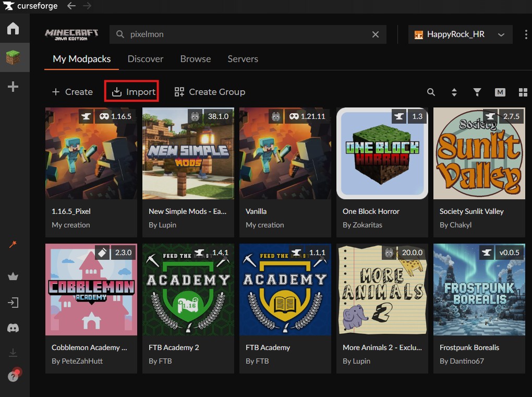
Task: Click the 'FTB Academy 2' title text
Action: [174, 347]
